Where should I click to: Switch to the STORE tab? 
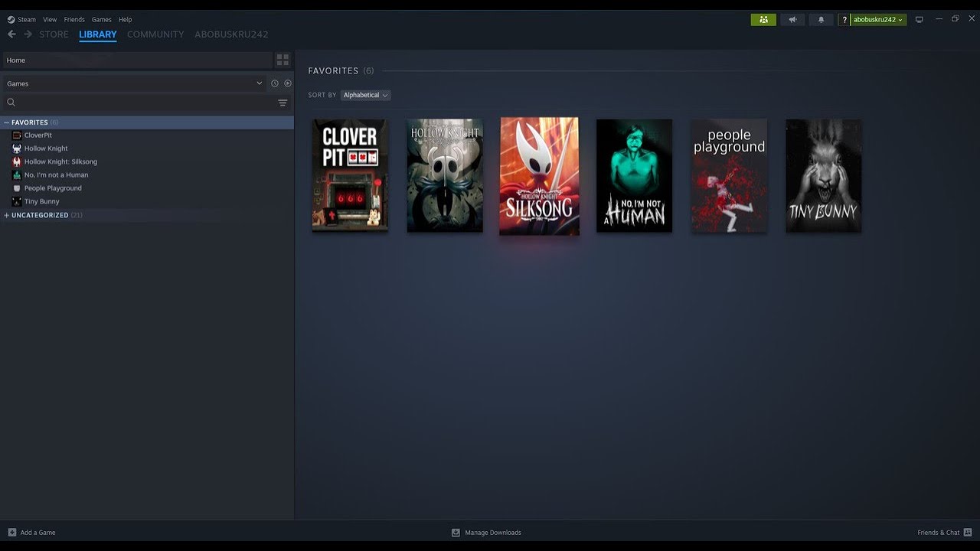click(54, 34)
